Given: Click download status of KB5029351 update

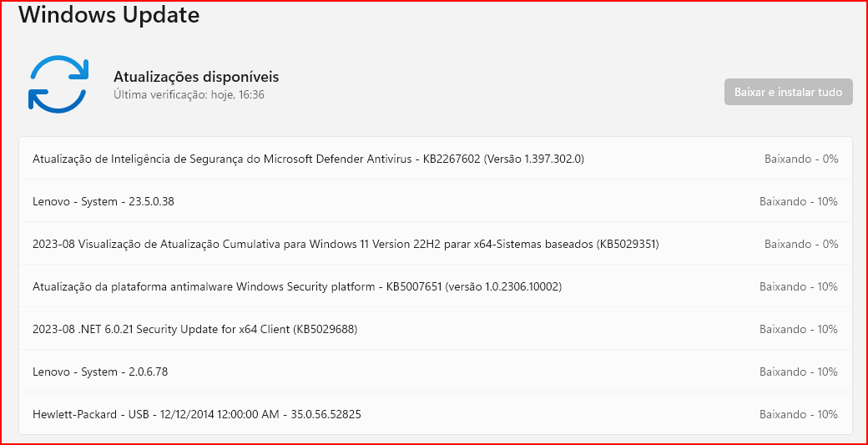Looking at the screenshot, I should click(x=801, y=244).
